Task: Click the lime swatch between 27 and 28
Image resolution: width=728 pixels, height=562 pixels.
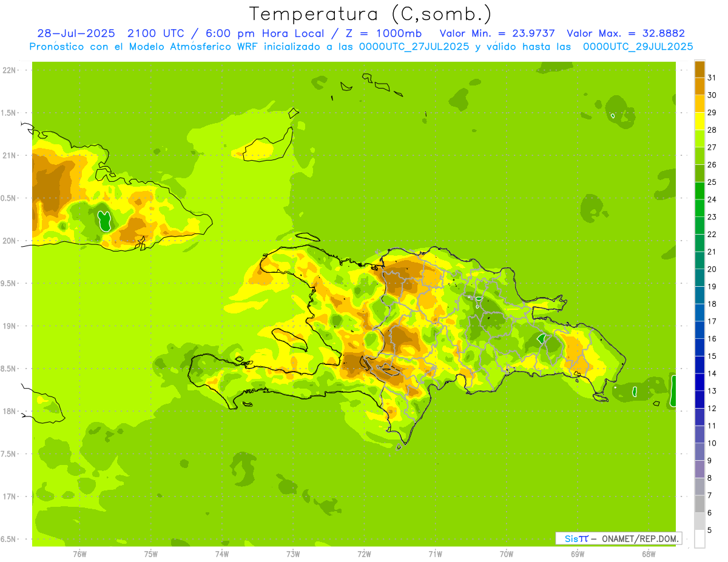Action: coord(699,138)
